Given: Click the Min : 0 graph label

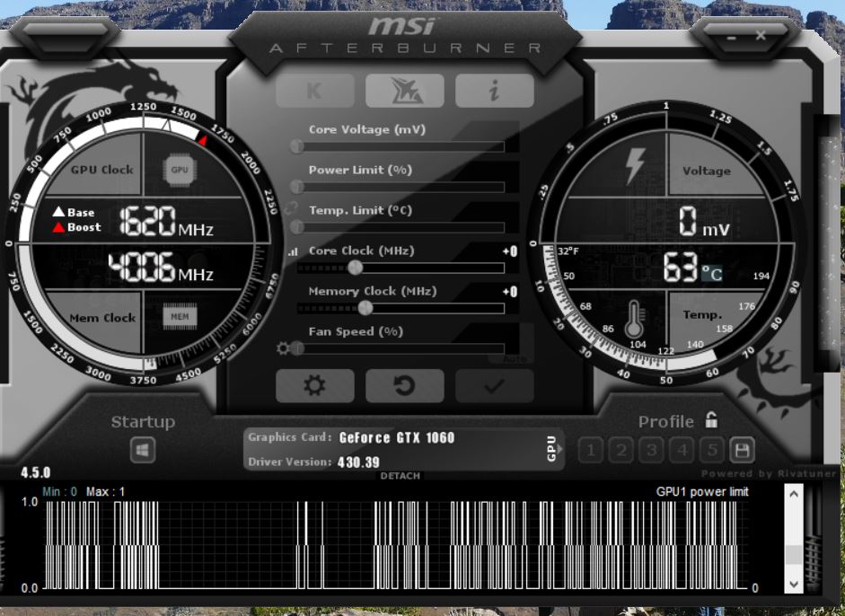Looking at the screenshot, I should [59, 491].
